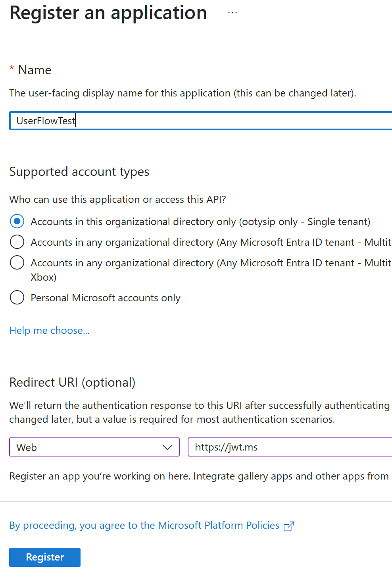The height and width of the screenshot is (574, 392).
Task: Focus the Name input with UserFlowTest
Action: [201, 121]
